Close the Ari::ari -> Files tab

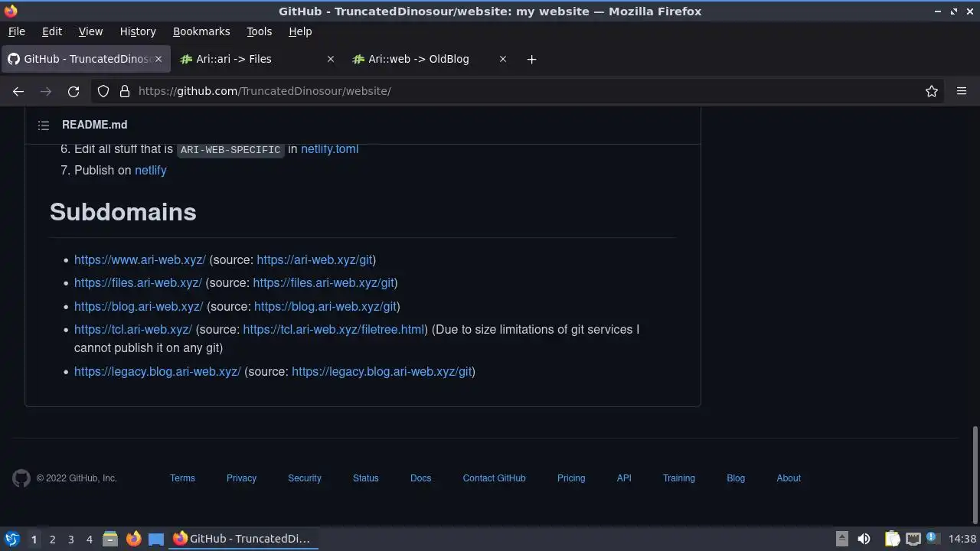331,59
